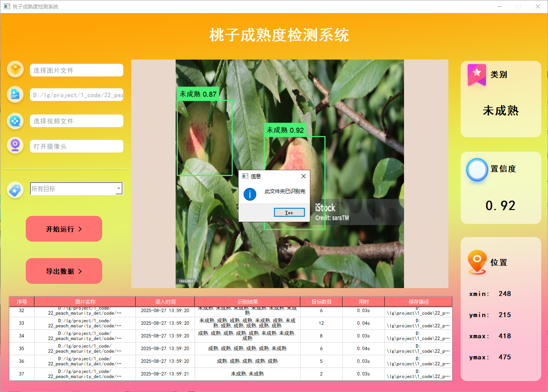The width and height of the screenshot is (548, 392).
Task: Click the 信息 dialog title icon
Action: coord(245,176)
